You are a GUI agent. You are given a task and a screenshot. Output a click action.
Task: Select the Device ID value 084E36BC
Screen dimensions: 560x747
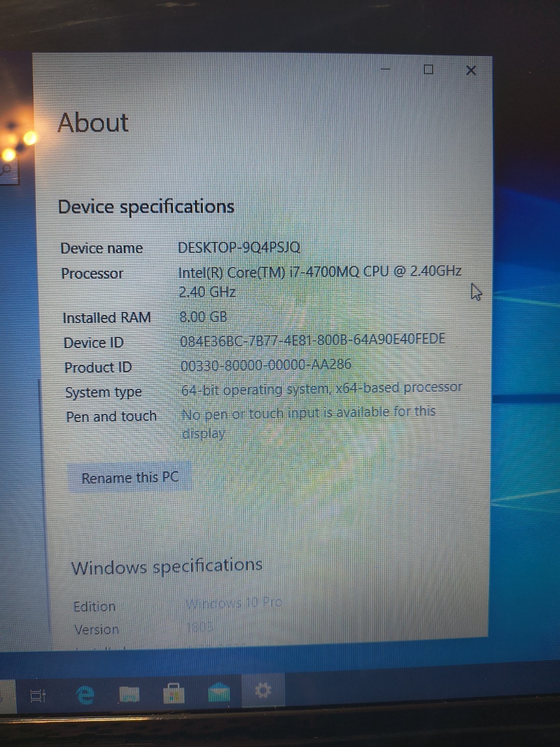(x=313, y=339)
